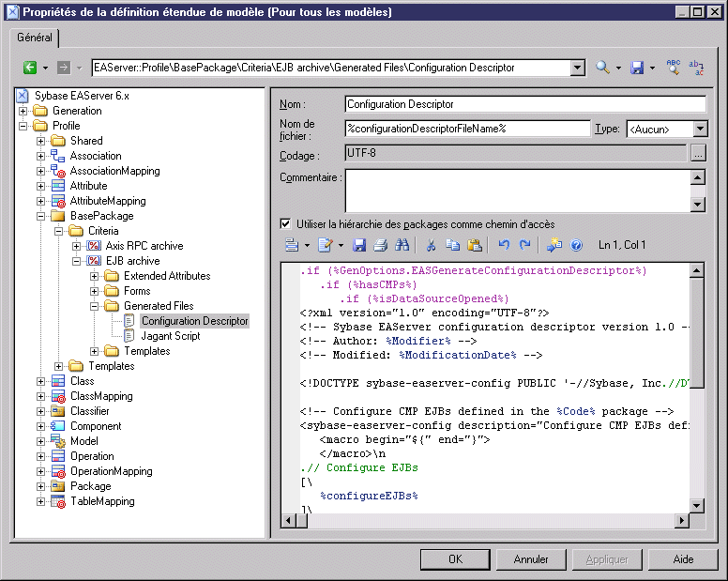Click the ABC find-in-items icon

point(673,68)
